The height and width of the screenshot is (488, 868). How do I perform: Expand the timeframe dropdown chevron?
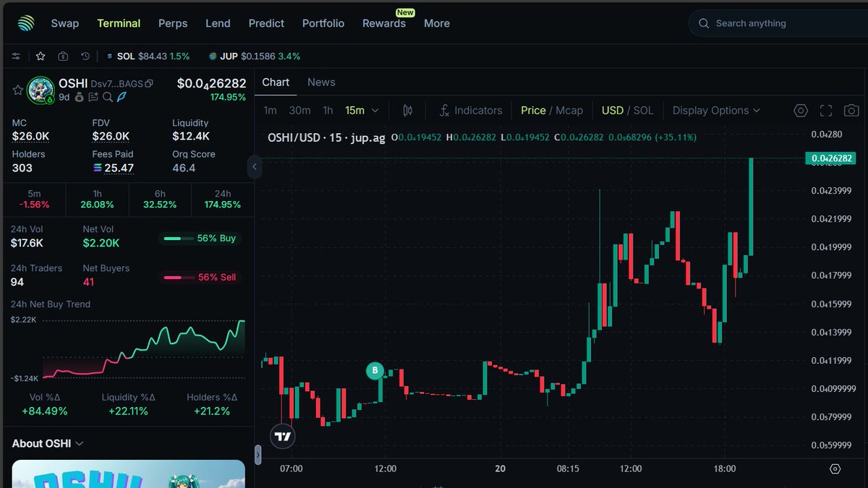pyautogui.click(x=375, y=111)
